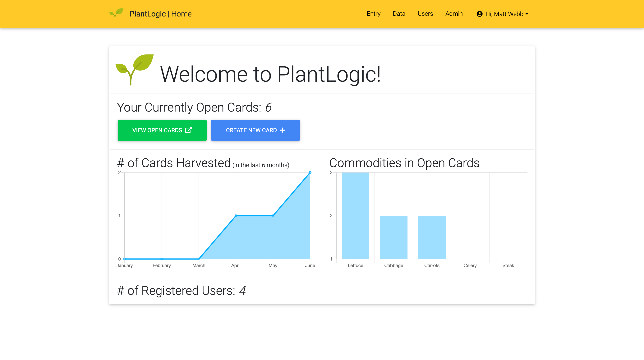The image size is (644, 360).
Task: Select the Cabbage bar in commodities chart
Action: (393, 237)
